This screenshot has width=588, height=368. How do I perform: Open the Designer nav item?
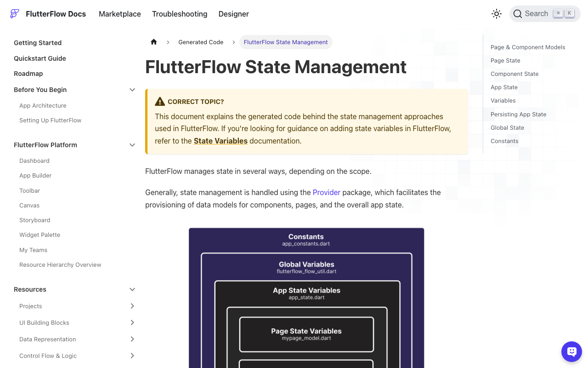point(234,14)
